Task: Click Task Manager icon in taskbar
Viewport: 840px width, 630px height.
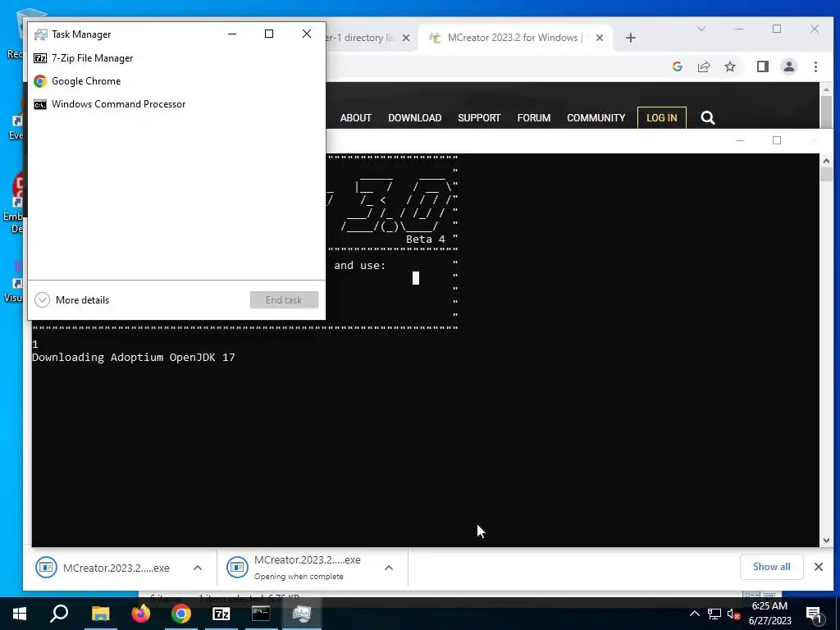Action: 302,614
